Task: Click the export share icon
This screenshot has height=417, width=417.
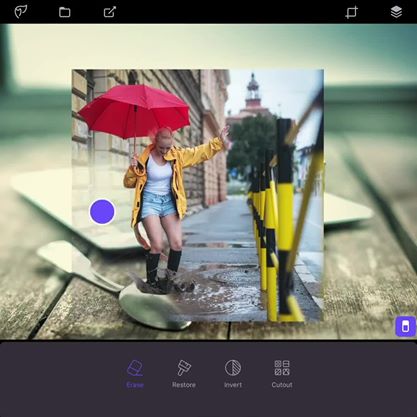Action: tap(110, 12)
